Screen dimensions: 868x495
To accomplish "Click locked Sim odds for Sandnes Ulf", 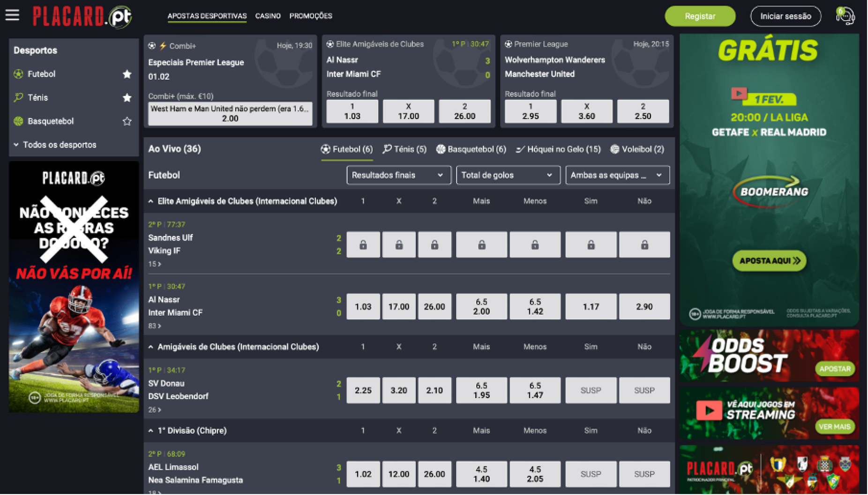I will (591, 244).
